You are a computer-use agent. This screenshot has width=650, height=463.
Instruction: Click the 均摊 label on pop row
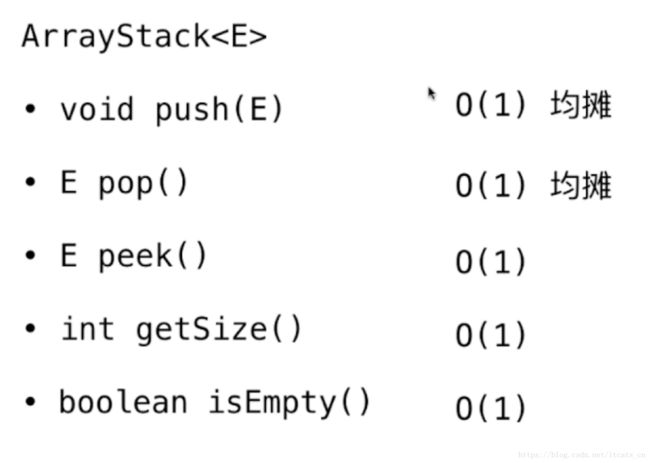[x=581, y=185]
